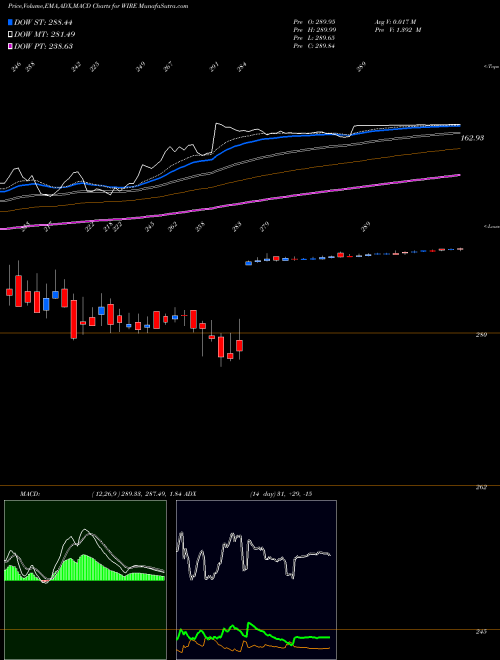Select the 'DOW MT: 281.49' legend text
The image size is (500, 660).
tap(44, 35)
